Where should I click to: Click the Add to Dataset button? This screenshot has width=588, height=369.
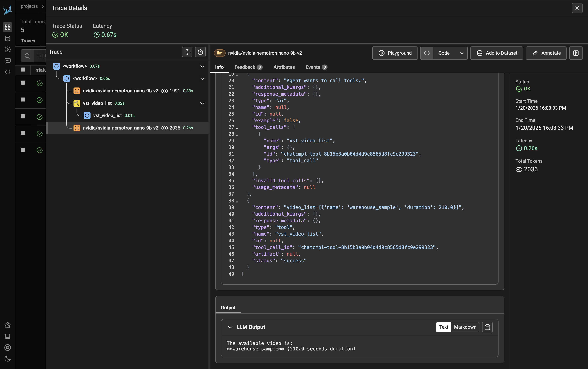(496, 53)
